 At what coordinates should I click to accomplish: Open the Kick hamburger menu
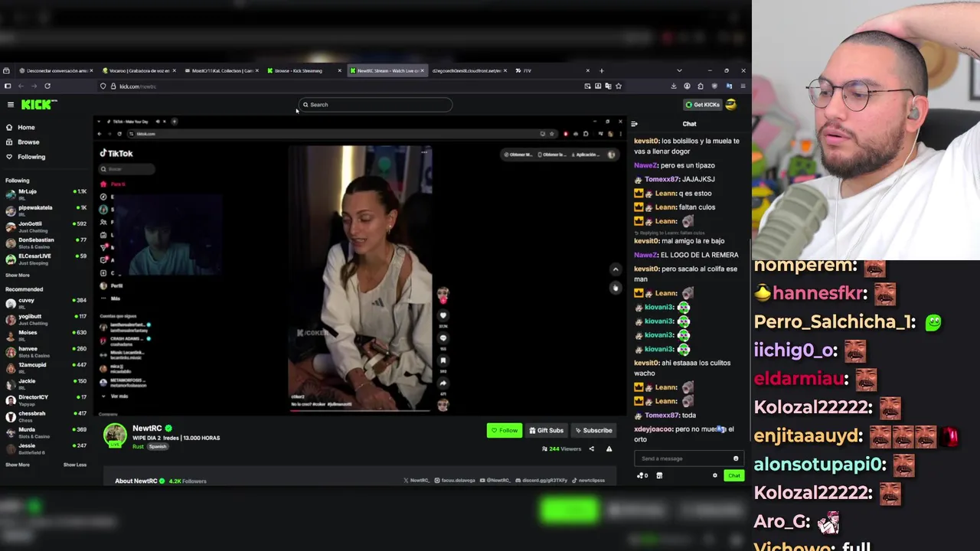point(11,105)
